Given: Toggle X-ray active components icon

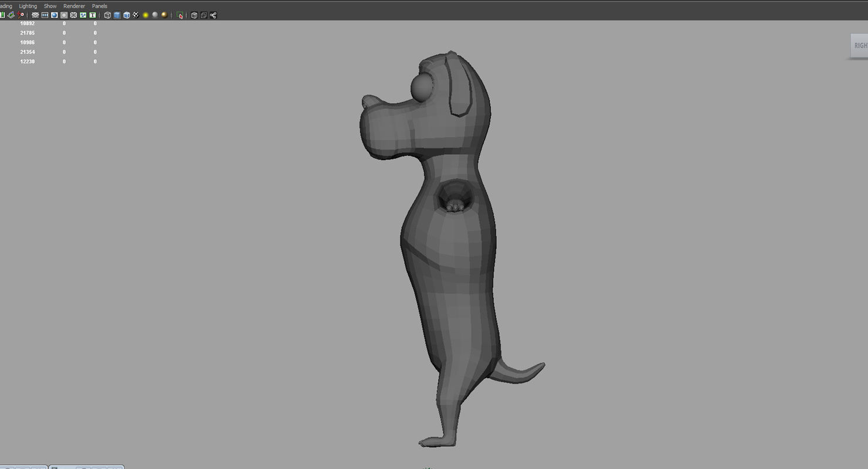Looking at the screenshot, I should 204,15.
